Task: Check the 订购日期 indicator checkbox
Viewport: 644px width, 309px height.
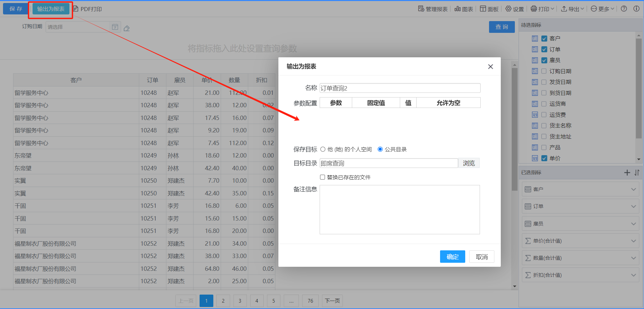Action: tap(544, 71)
